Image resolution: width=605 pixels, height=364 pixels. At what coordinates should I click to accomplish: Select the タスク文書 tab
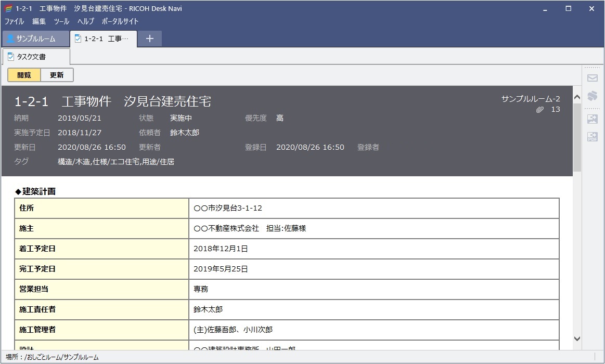36,58
